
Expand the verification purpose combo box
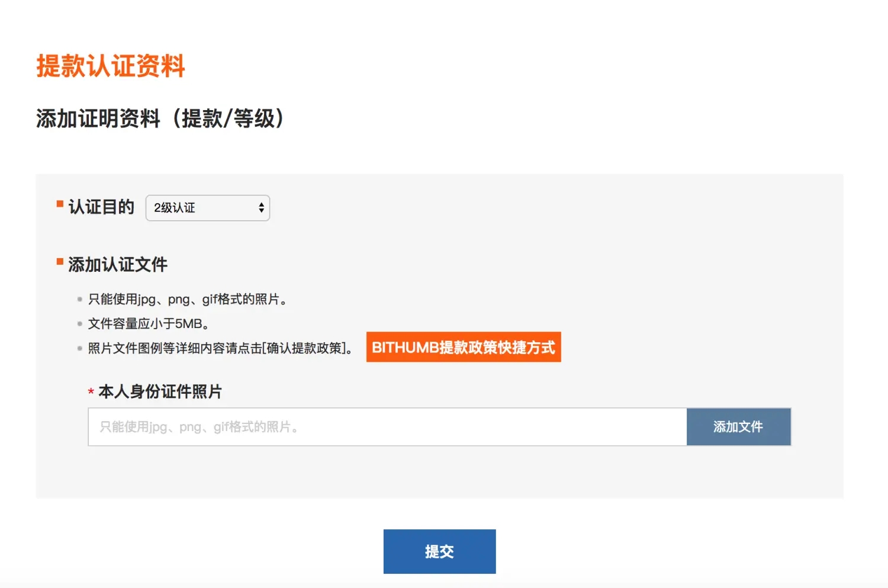tap(207, 208)
